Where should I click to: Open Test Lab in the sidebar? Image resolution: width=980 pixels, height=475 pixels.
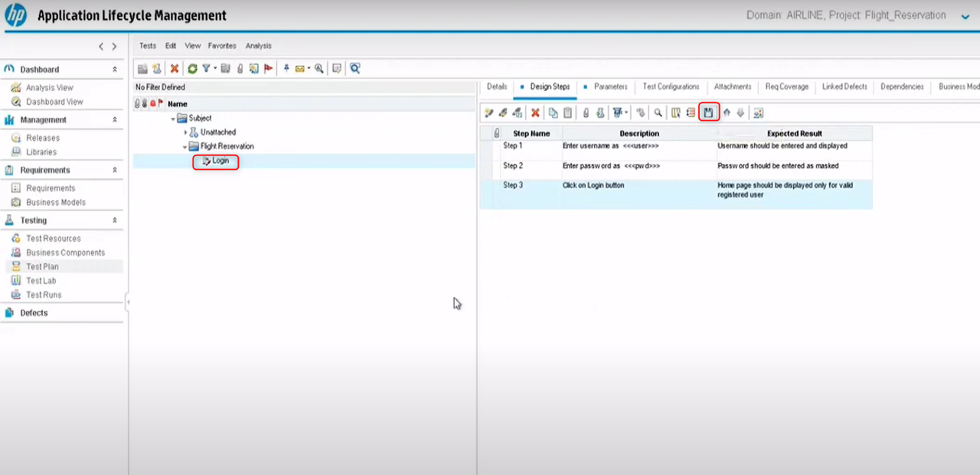pyautogui.click(x=41, y=281)
